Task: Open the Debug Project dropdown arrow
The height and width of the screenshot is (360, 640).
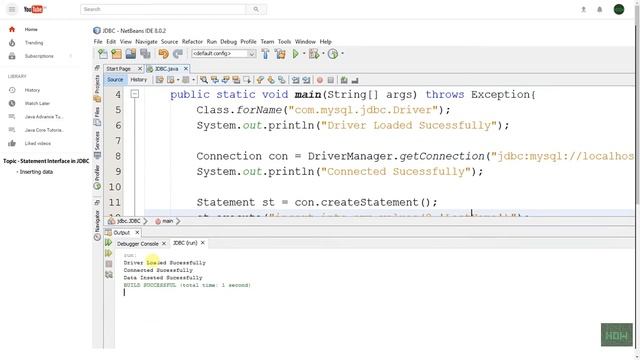Action: pyautogui.click(x=323, y=53)
